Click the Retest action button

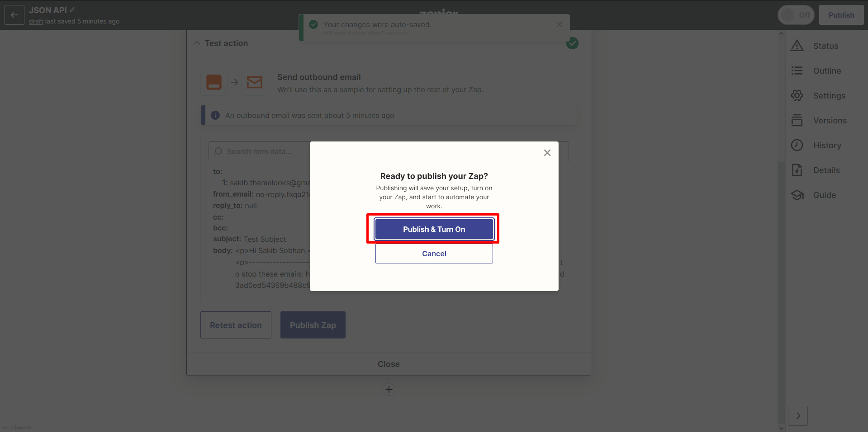236,325
